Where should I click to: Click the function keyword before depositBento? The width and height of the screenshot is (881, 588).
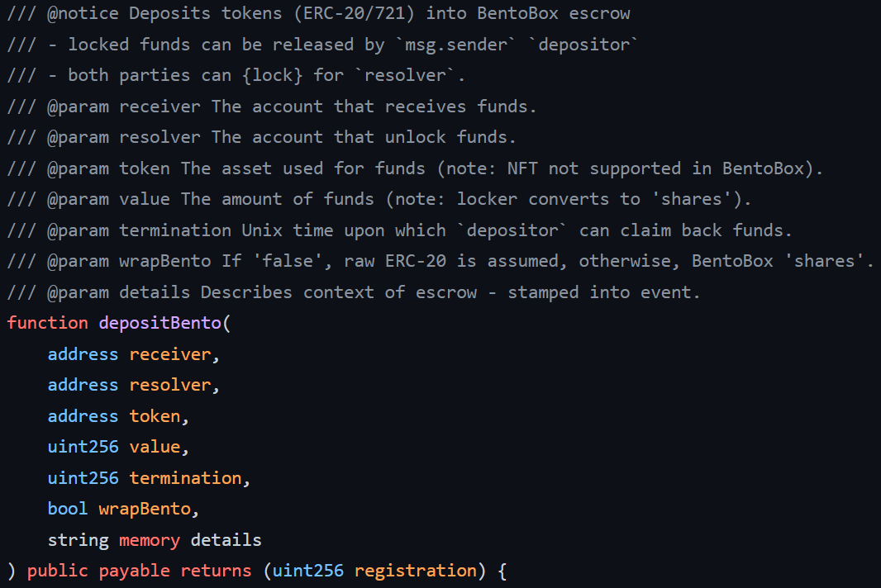(x=48, y=323)
